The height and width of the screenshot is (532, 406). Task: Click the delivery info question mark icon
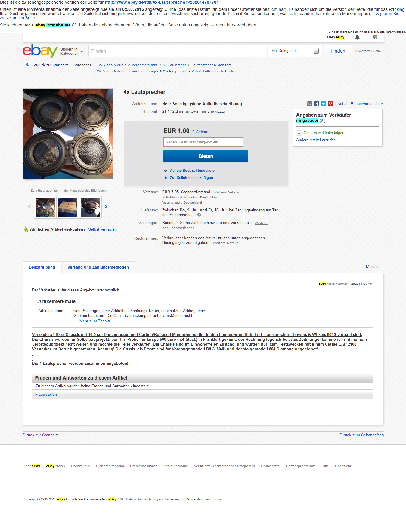[x=199, y=215]
